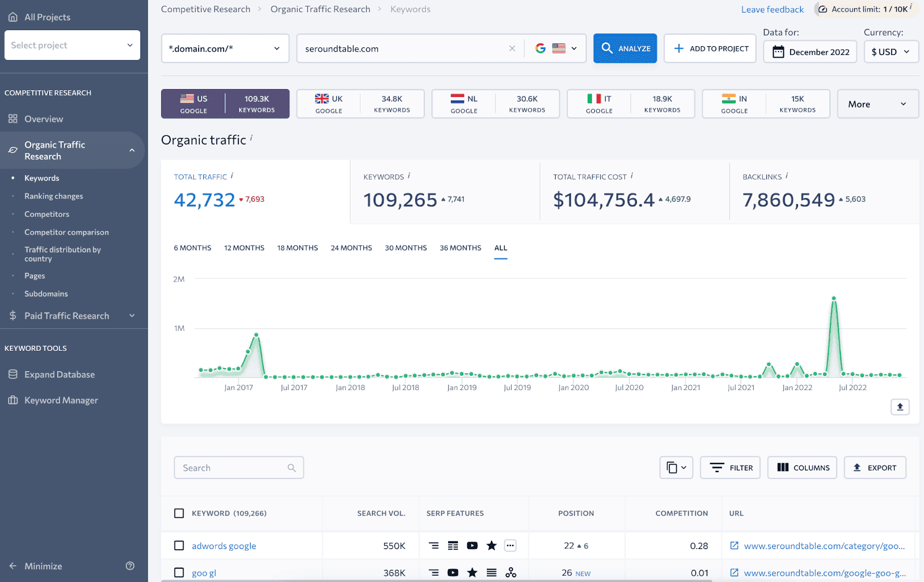Click the help question mark near Minimize
The width and height of the screenshot is (924, 582).
tap(130, 566)
